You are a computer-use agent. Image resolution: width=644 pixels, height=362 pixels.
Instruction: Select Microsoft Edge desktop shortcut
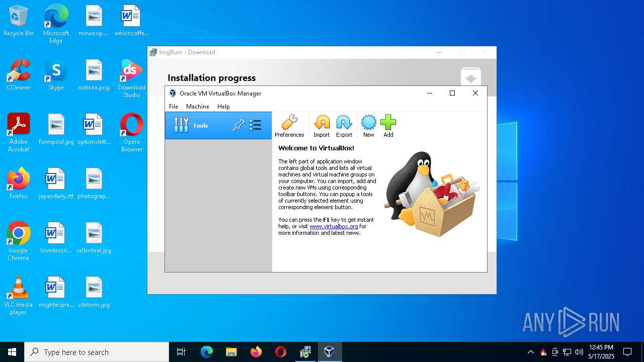pyautogui.click(x=56, y=24)
